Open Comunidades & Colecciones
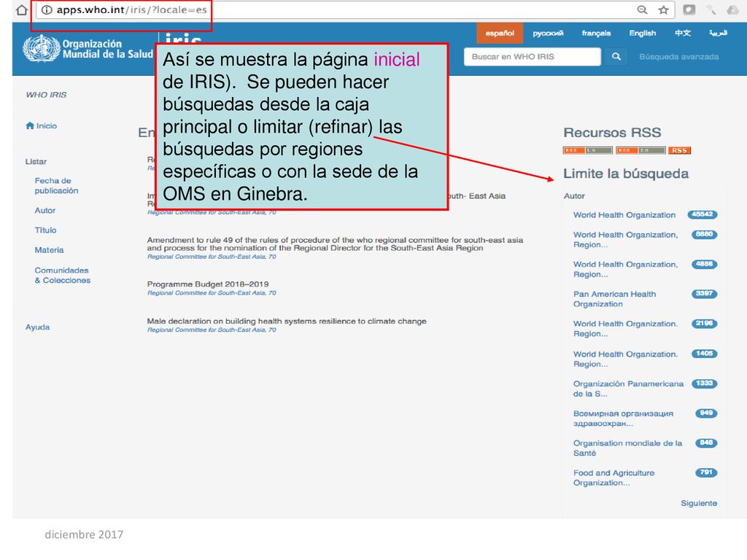The height and width of the screenshot is (560, 747). (x=62, y=275)
